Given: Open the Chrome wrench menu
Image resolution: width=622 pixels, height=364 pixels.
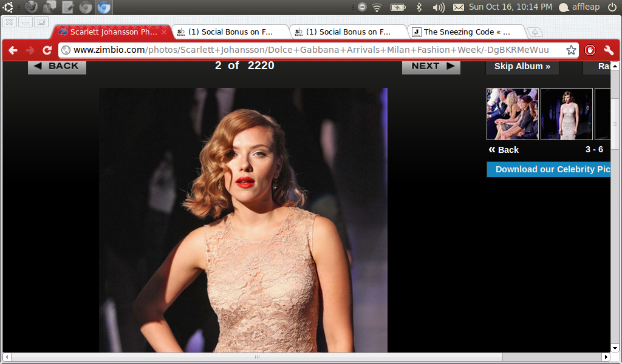Looking at the screenshot, I should (x=609, y=50).
